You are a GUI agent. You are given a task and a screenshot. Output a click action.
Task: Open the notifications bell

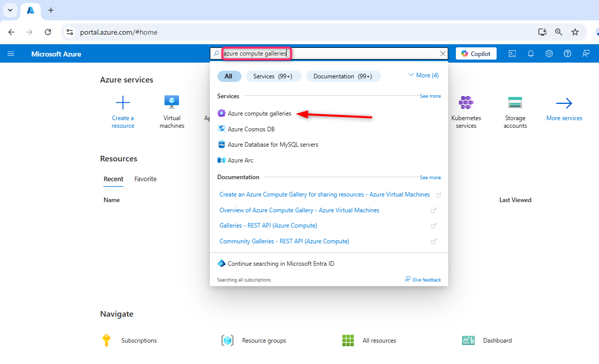[531, 54]
